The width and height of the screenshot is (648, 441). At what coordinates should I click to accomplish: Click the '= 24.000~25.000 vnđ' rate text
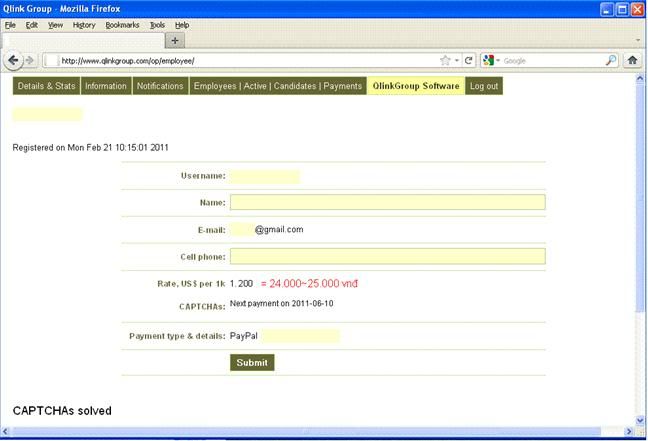point(309,284)
